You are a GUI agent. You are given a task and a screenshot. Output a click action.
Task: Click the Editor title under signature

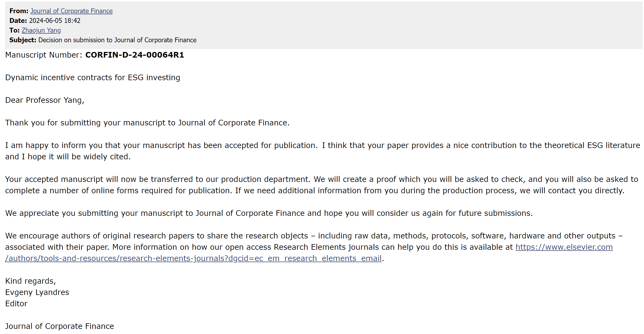(16, 304)
